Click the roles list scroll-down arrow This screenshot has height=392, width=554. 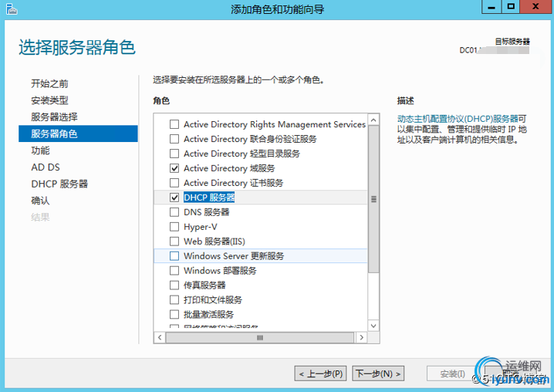point(373,326)
